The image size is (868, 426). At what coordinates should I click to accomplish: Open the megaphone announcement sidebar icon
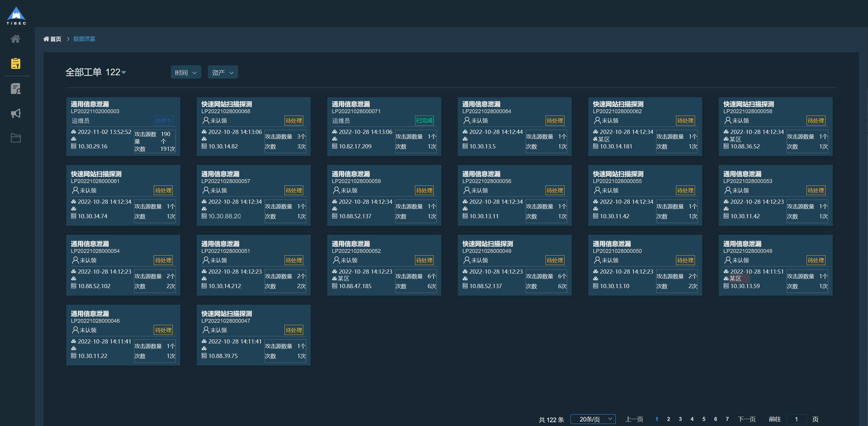point(16,113)
